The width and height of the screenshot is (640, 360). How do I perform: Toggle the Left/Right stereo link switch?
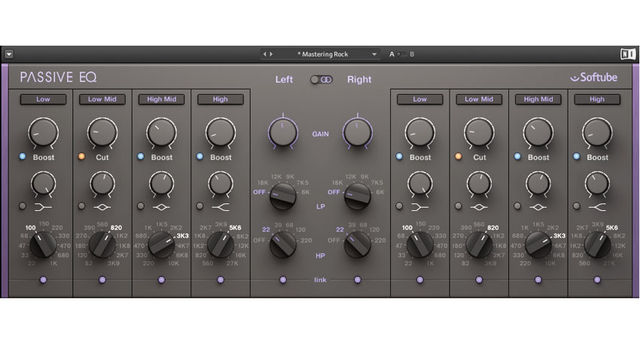click(321, 80)
